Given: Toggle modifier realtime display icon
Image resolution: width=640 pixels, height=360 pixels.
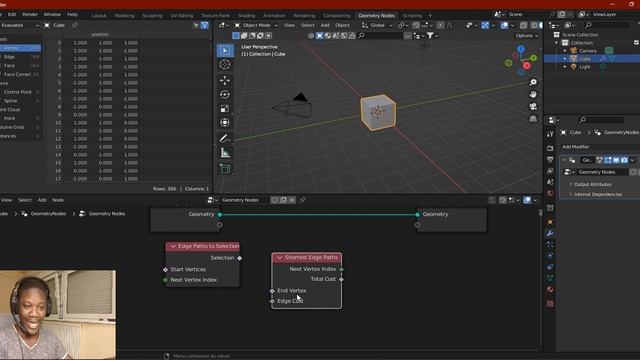Looking at the screenshot, I should click(x=616, y=160).
